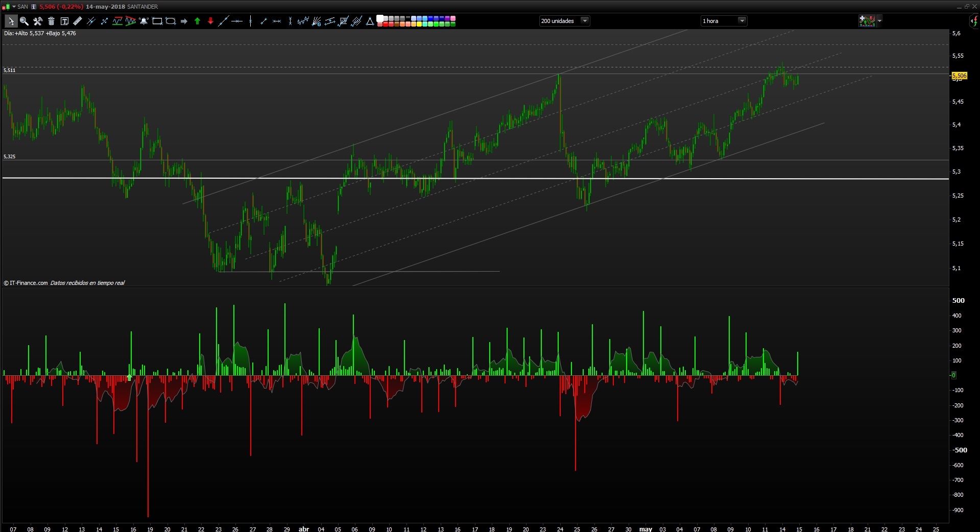Activate the magnifier zoom tool
The width and height of the screenshot is (980, 532).
(24, 21)
